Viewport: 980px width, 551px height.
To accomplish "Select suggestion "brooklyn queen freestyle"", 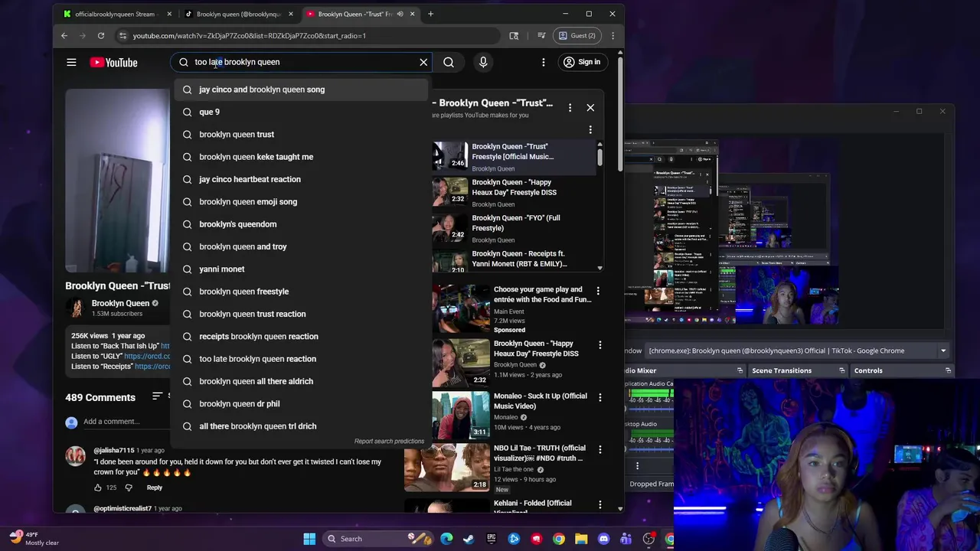I will 300,292.
